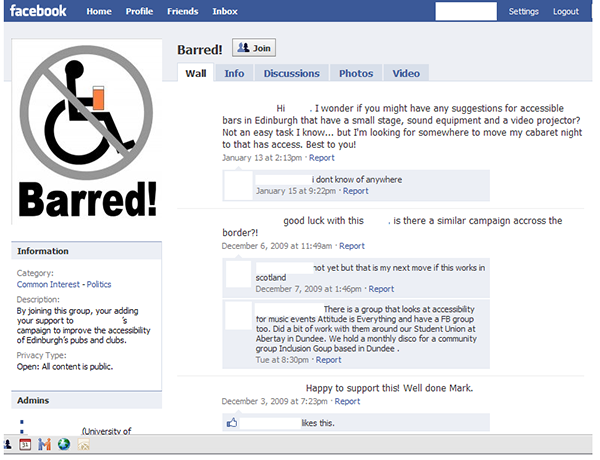Click 'Open: All content is public.' text
Screen dimensions: 600x460
65,367
